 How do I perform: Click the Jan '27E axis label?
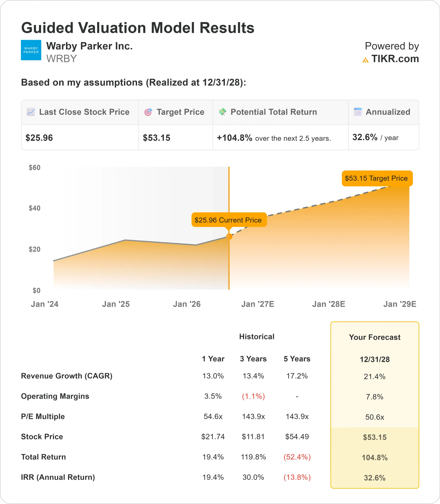pyautogui.click(x=258, y=304)
